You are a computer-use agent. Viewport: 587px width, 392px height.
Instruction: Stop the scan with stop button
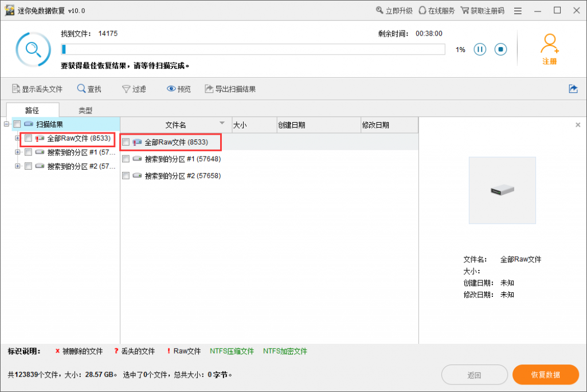pyautogui.click(x=500, y=49)
